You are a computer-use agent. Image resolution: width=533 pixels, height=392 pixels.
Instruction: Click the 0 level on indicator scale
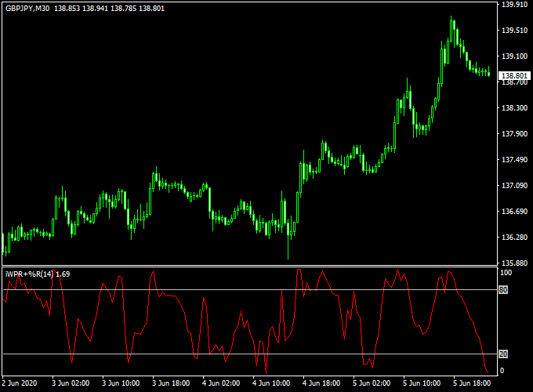click(x=502, y=371)
